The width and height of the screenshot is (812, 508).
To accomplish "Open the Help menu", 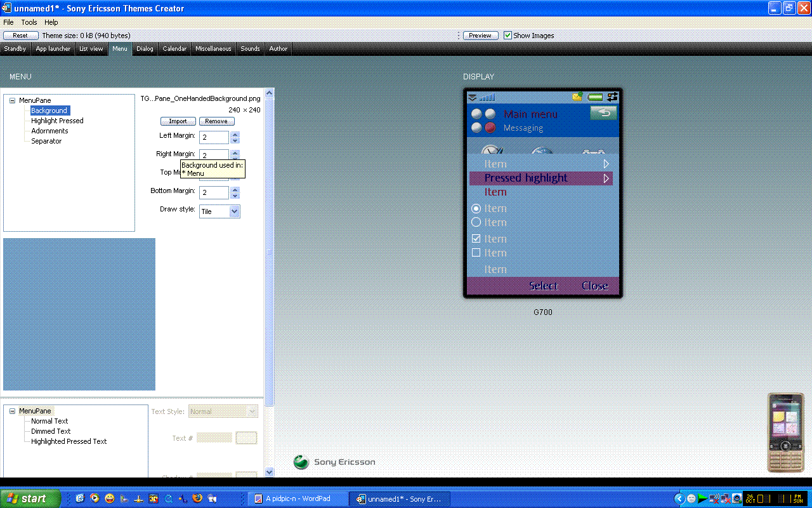I will (51, 22).
